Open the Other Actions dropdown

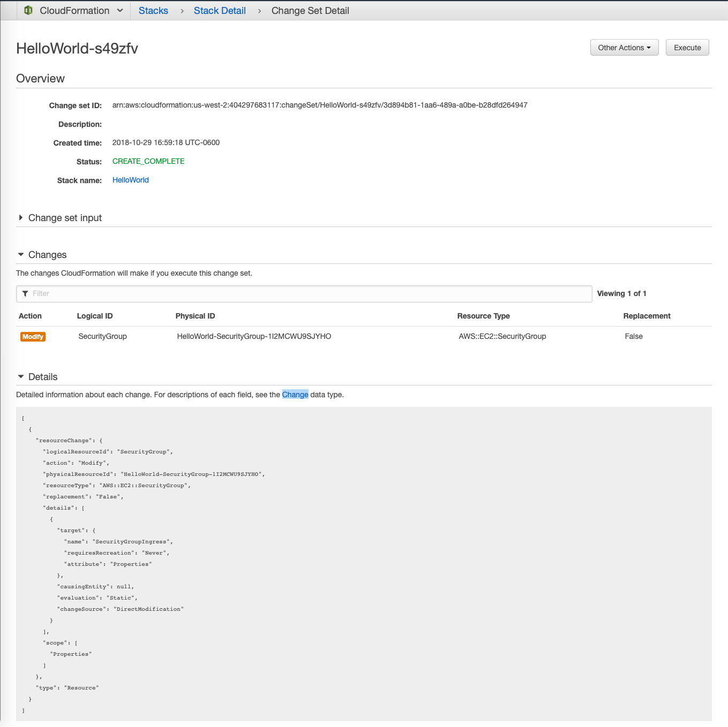click(625, 48)
